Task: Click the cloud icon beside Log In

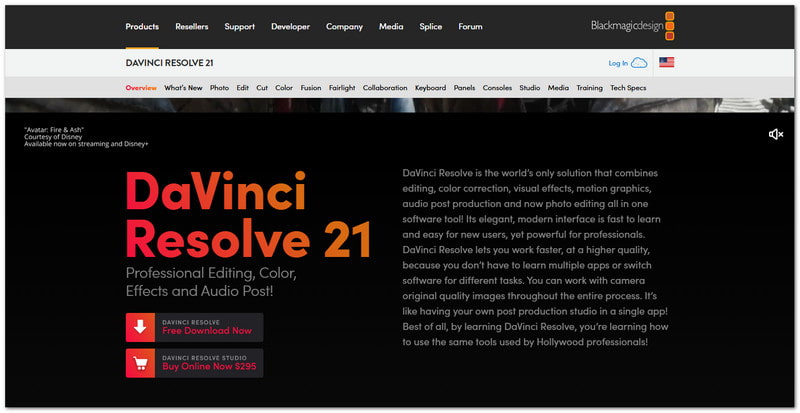Action: [x=639, y=63]
